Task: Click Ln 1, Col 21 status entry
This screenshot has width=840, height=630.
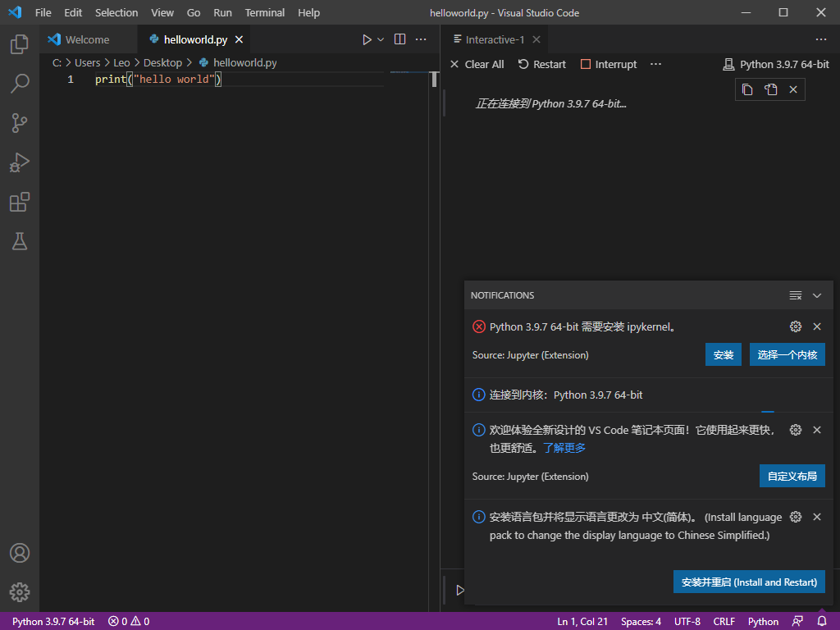Action: [x=582, y=622]
